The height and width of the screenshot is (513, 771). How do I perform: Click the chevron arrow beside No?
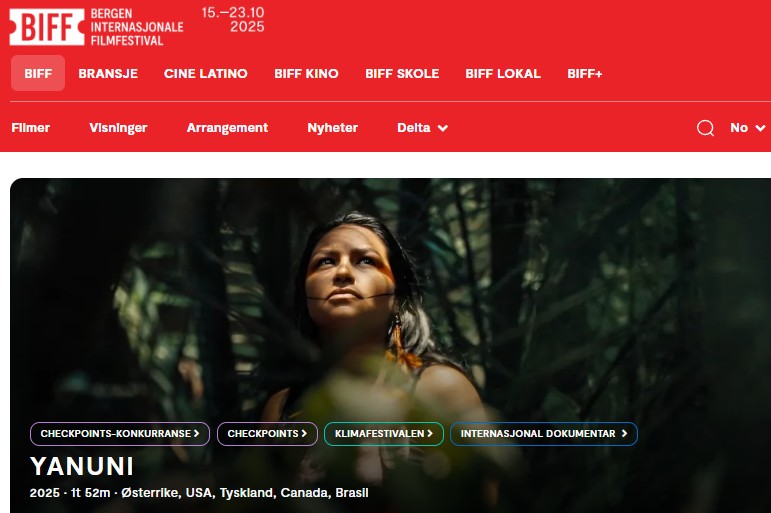760,128
